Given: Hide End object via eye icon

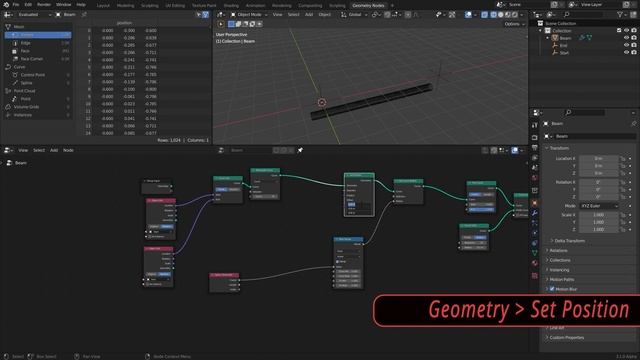Looking at the screenshot, I should click(627, 46).
